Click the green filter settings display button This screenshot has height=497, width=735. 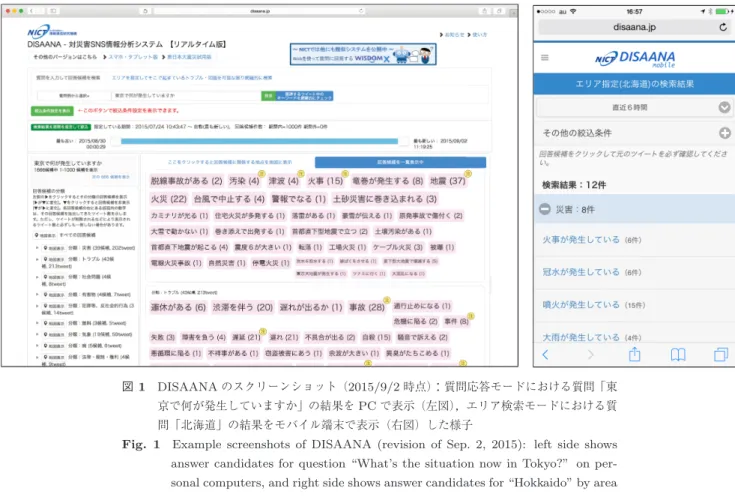[52, 111]
